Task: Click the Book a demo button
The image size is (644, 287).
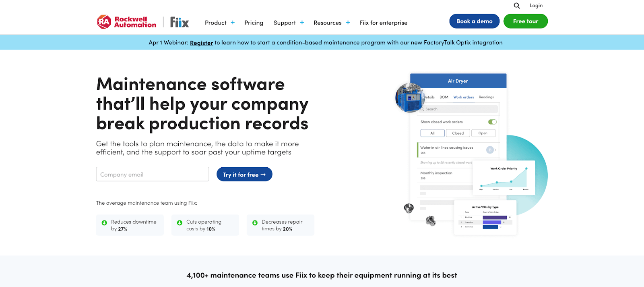Action: click(x=474, y=21)
